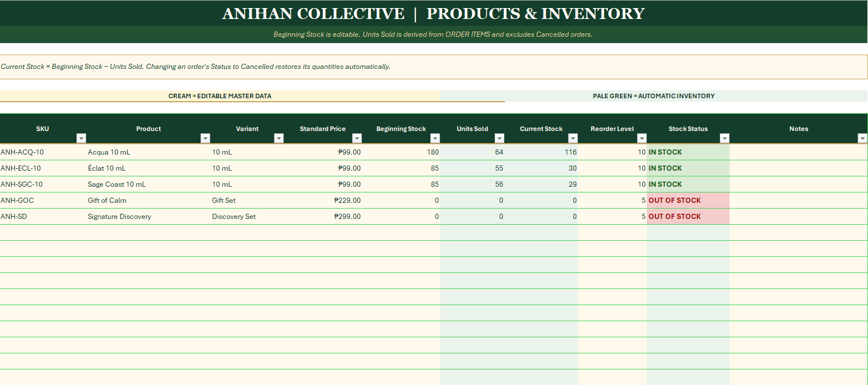Edit the Beginning Stock value 180
This screenshot has height=385, width=868.
[401, 152]
